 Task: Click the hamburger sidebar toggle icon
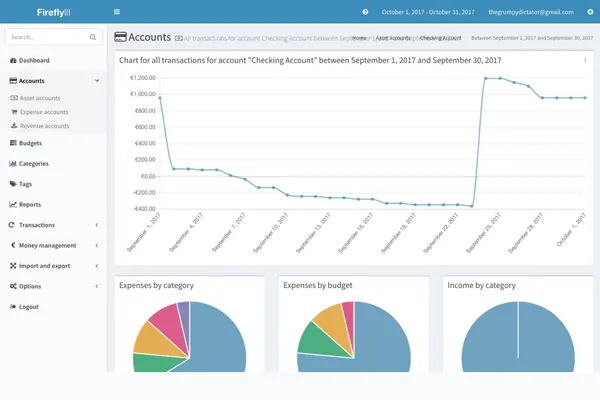click(x=117, y=12)
